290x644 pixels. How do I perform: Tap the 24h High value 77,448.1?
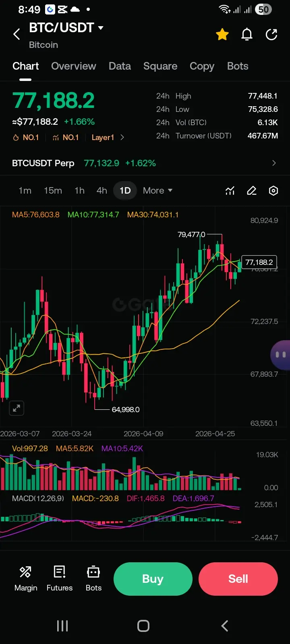click(x=263, y=96)
